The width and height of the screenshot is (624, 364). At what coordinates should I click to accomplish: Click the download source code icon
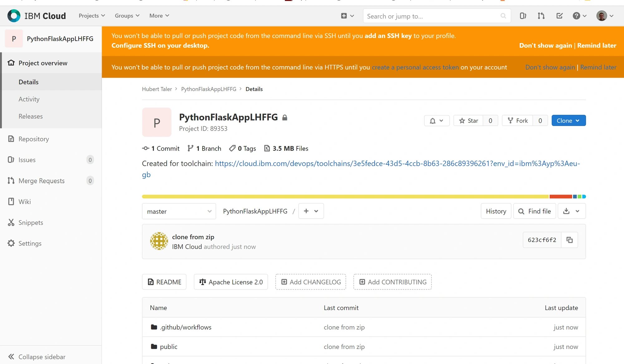click(x=572, y=211)
